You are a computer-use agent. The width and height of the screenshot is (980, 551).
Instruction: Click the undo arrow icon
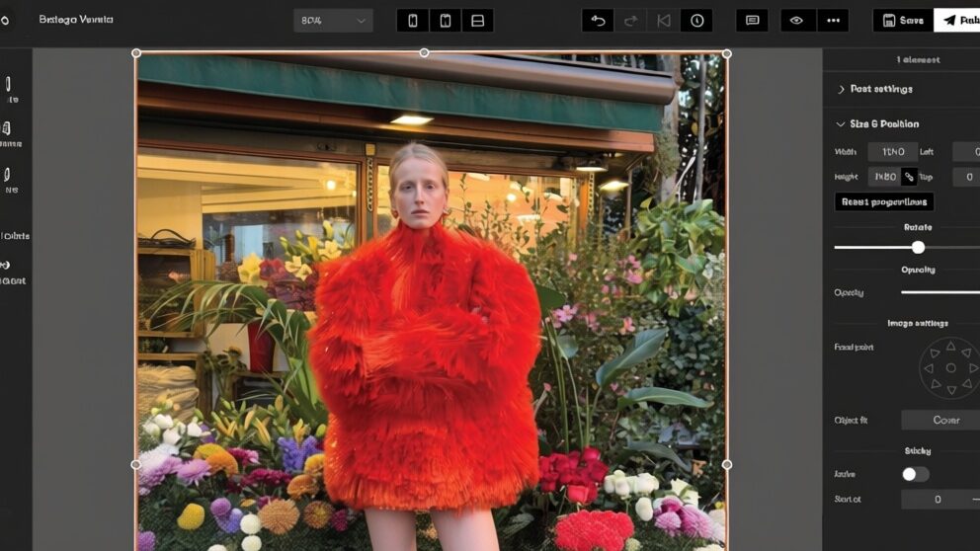click(598, 21)
